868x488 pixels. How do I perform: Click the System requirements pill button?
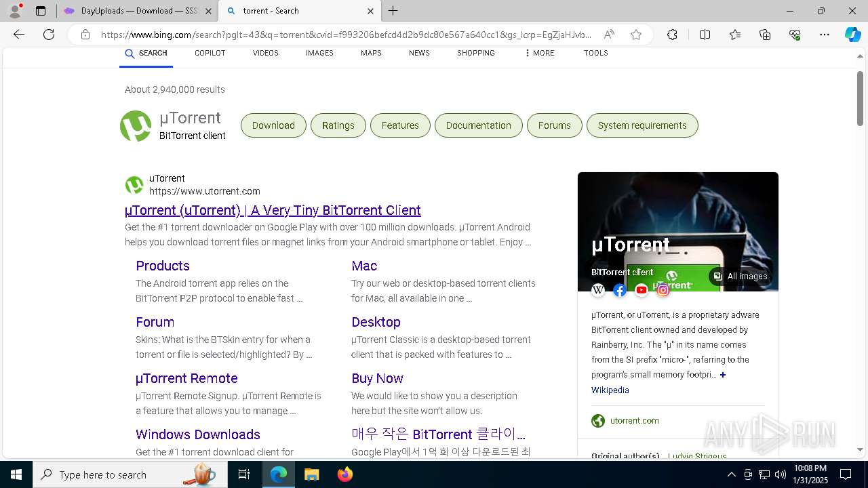click(642, 125)
